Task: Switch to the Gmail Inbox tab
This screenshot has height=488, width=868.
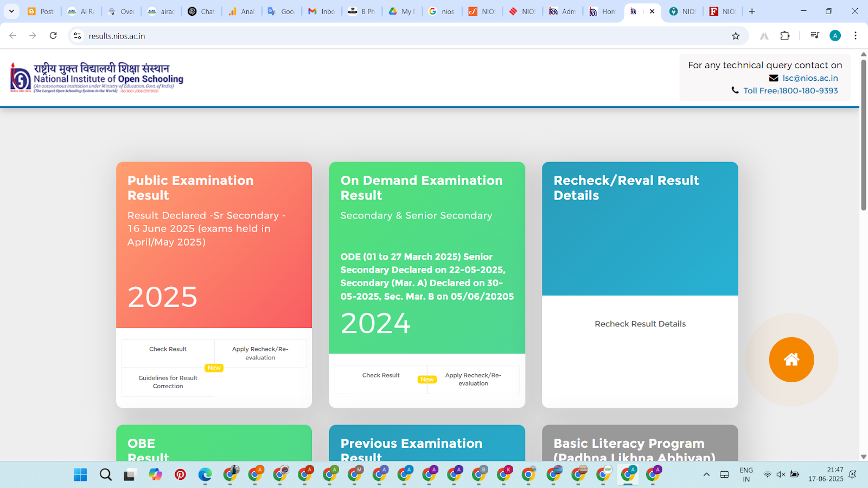Action: coord(322,11)
